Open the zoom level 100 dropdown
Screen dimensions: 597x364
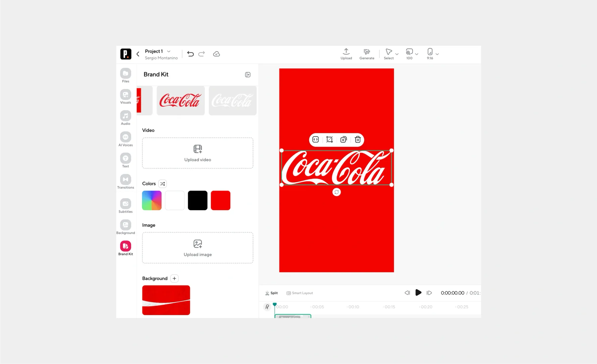(x=417, y=54)
